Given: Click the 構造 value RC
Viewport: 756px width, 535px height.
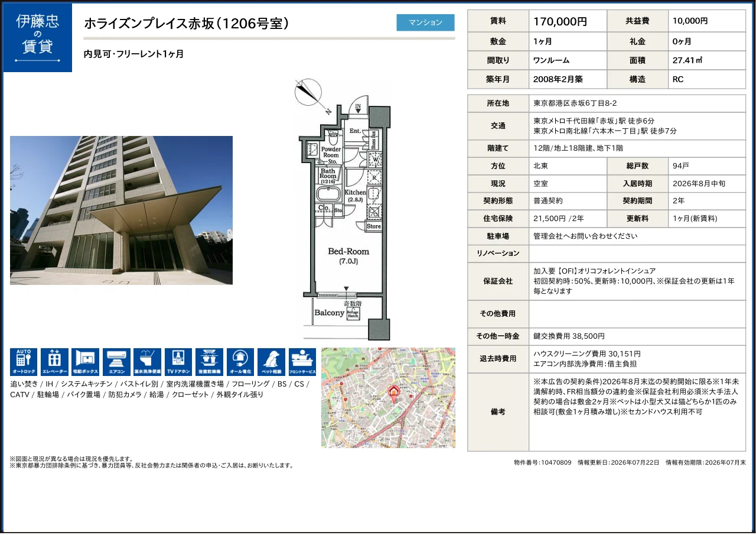Looking at the screenshot, I should [678, 79].
